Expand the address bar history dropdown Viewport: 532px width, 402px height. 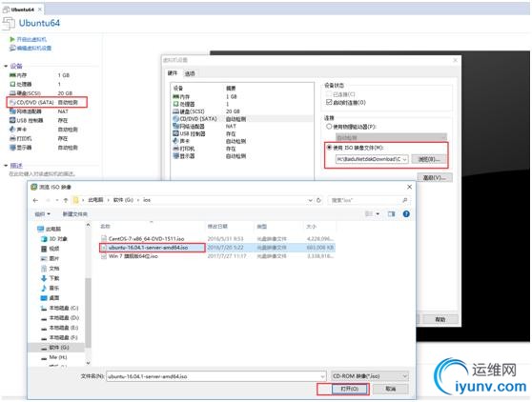(x=310, y=200)
